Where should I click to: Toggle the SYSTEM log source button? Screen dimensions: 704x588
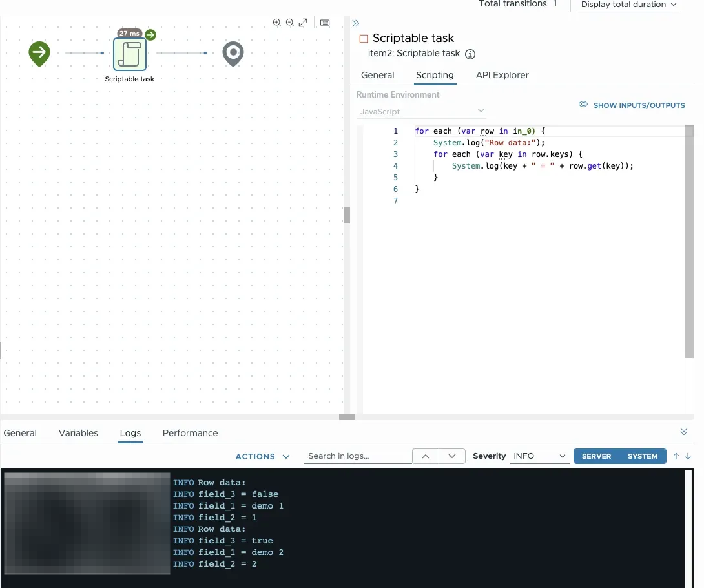point(643,456)
